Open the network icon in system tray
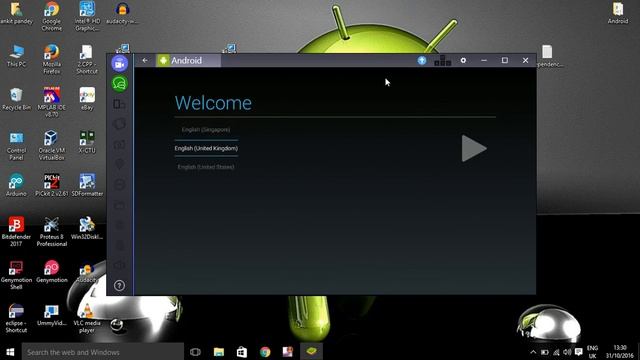This screenshot has height=360, width=640. click(x=556, y=352)
